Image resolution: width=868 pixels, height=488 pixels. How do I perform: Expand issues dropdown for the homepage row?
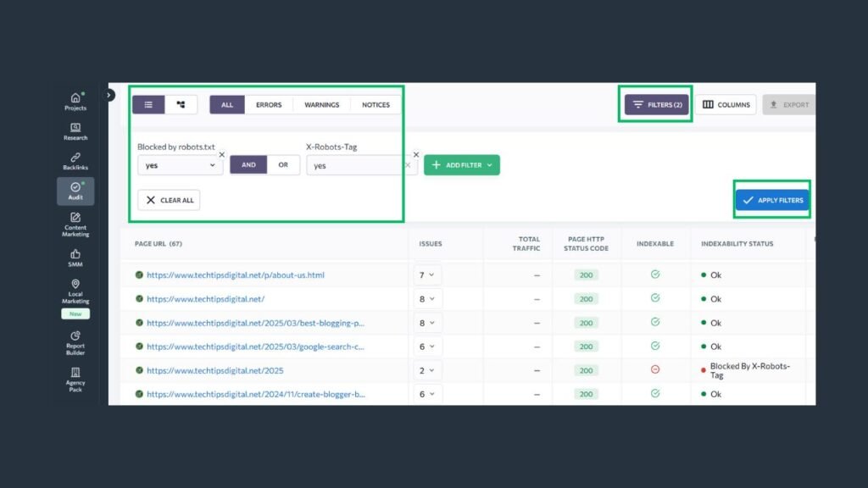(x=427, y=299)
